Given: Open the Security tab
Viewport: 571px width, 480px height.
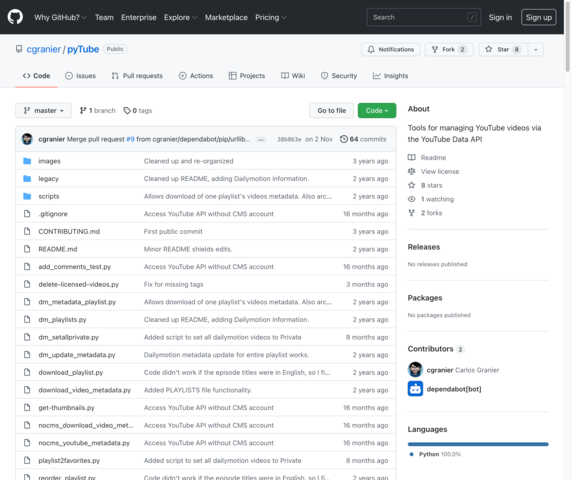Looking at the screenshot, I should pos(339,76).
